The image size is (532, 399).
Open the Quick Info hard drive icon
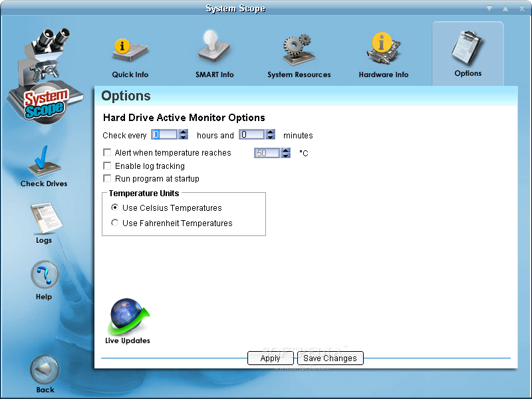130,50
